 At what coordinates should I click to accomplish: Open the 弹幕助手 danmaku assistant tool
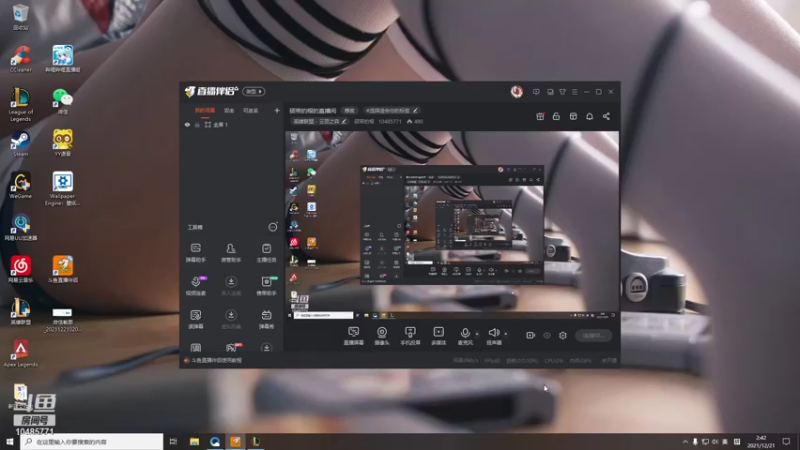195,253
